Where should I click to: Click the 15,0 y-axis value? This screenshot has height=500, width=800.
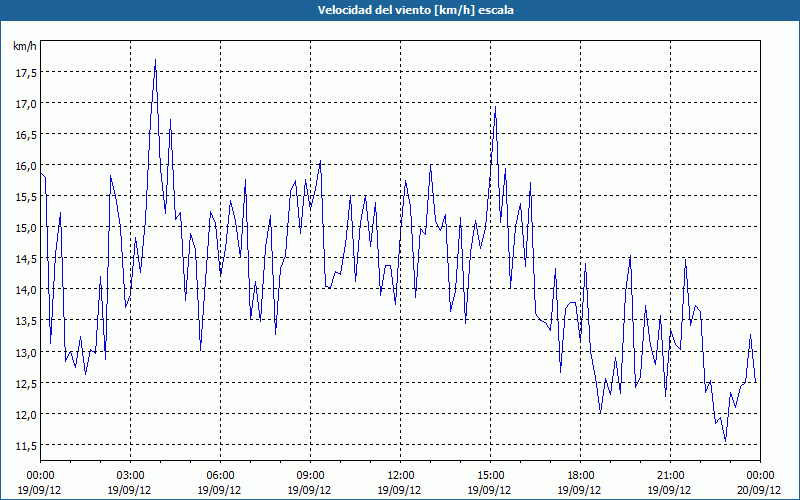click(27, 228)
